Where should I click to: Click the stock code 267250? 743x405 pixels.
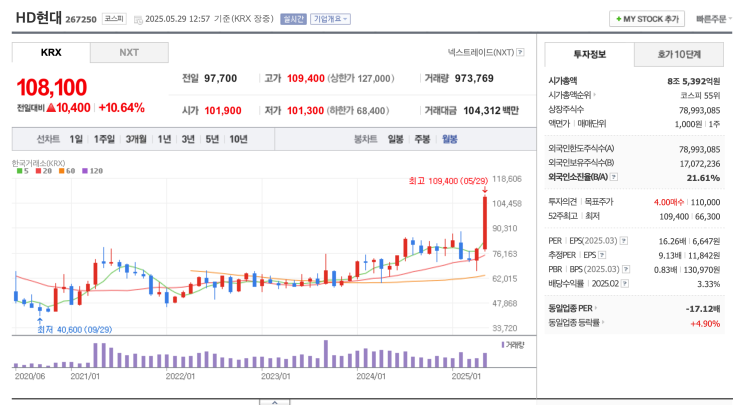tap(81, 19)
